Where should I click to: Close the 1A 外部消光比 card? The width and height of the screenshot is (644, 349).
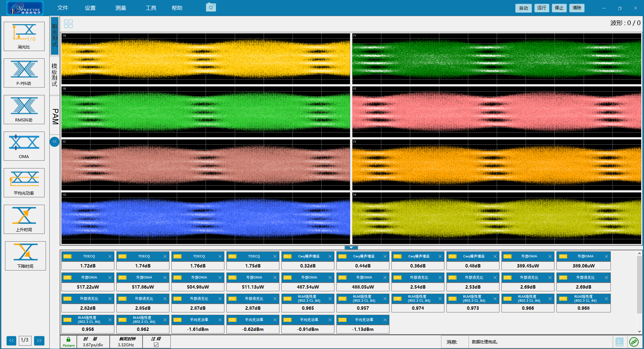point(440,278)
